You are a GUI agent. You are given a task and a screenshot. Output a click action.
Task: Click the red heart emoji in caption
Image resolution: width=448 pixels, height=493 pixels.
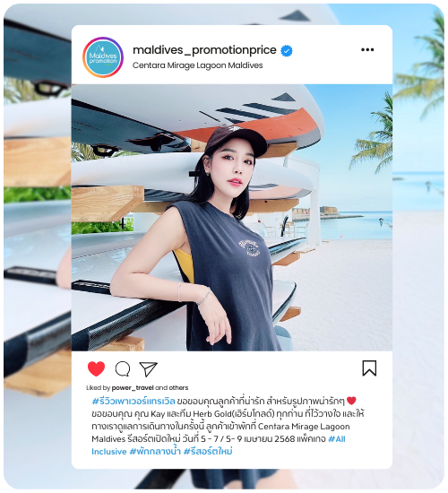(351, 401)
